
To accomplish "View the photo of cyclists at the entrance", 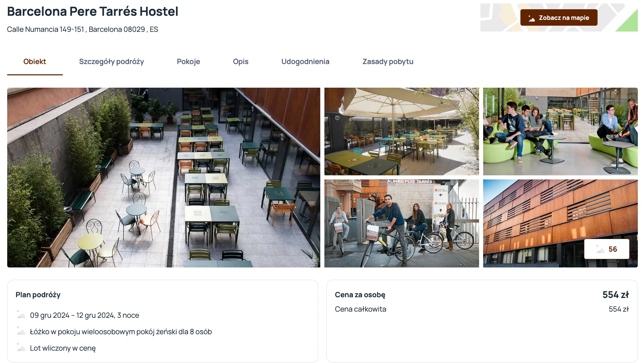I will (402, 223).
